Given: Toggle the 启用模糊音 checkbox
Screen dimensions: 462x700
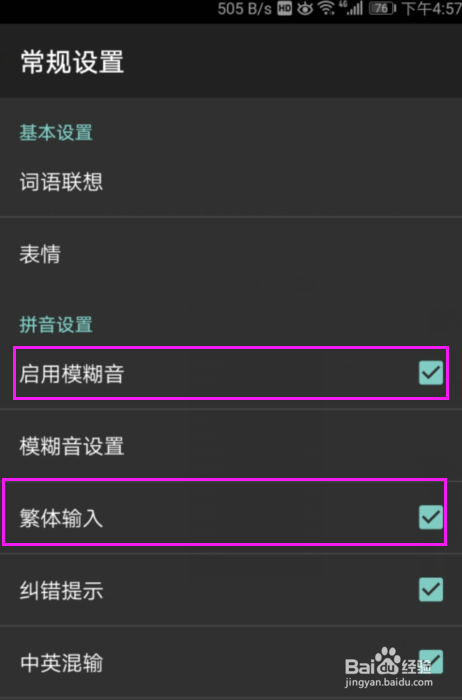Looking at the screenshot, I should 431,373.
